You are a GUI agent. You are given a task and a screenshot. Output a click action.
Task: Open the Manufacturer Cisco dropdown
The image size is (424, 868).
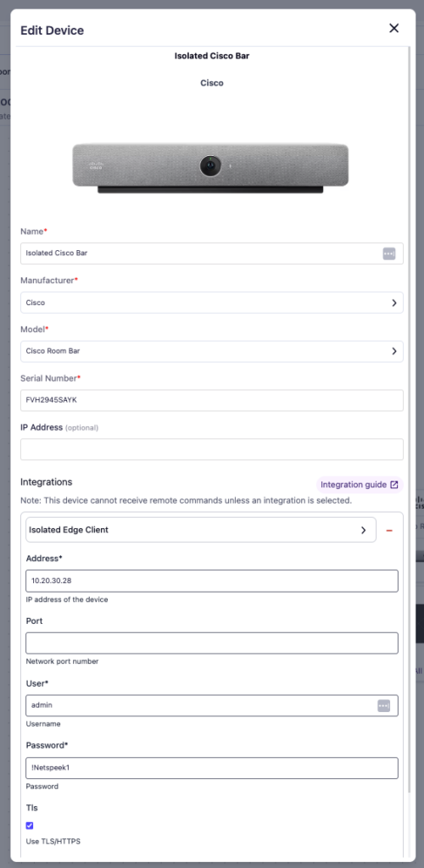212,303
